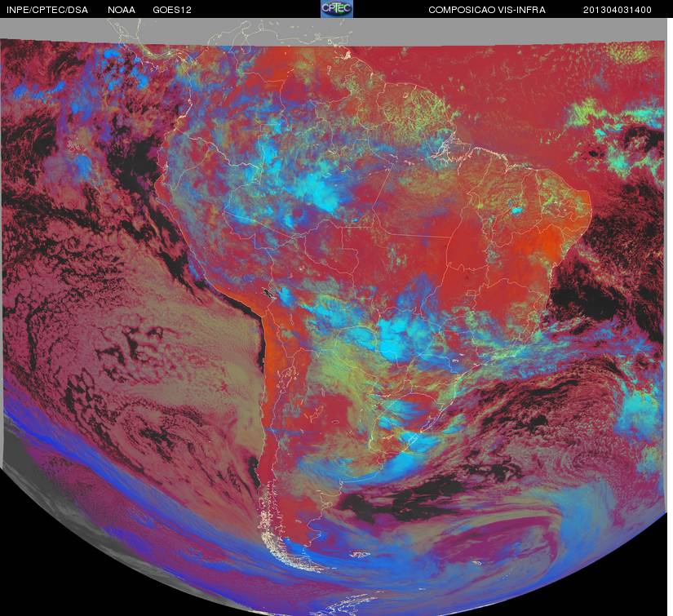Click the NOAA label in the header
Screen dimensions: 673x616
coord(122,10)
